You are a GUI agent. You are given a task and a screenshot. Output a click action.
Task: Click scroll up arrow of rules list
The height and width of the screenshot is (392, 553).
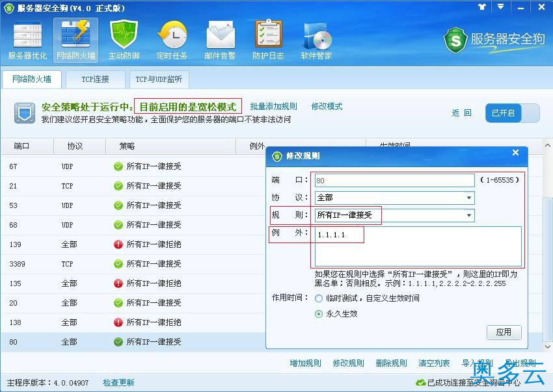coord(547,145)
